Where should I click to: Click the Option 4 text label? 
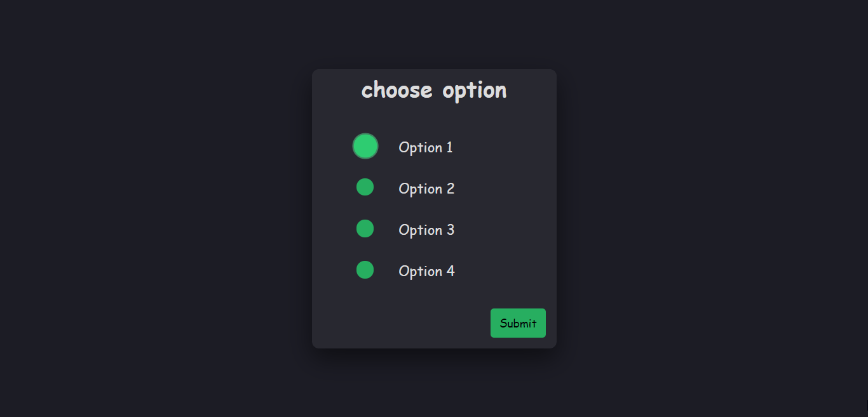coord(426,270)
